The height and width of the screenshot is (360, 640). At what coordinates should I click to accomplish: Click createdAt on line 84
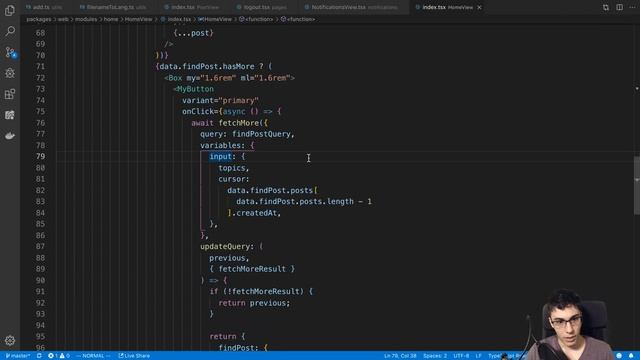256,213
